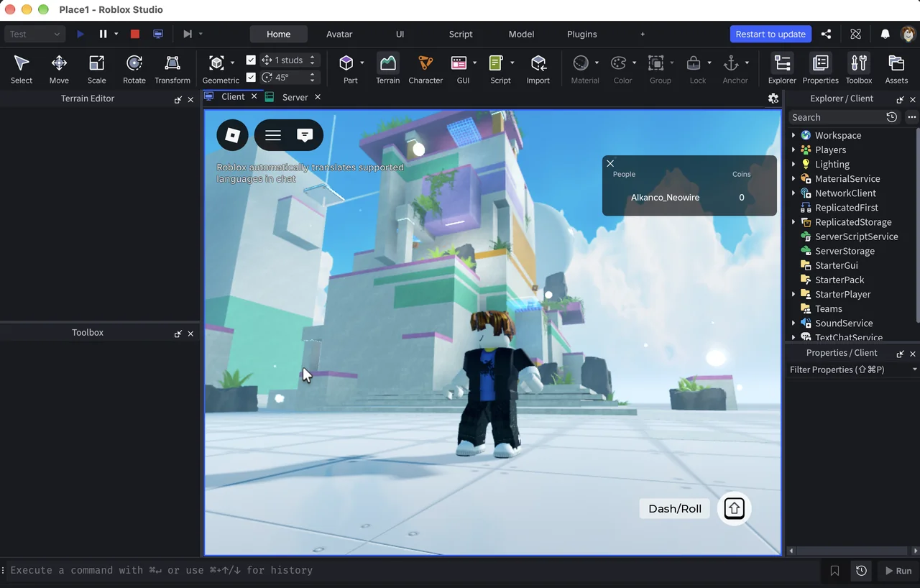Image resolution: width=920 pixels, height=588 pixels.
Task: Open the hamburger menu in viewport
Action: click(272, 134)
